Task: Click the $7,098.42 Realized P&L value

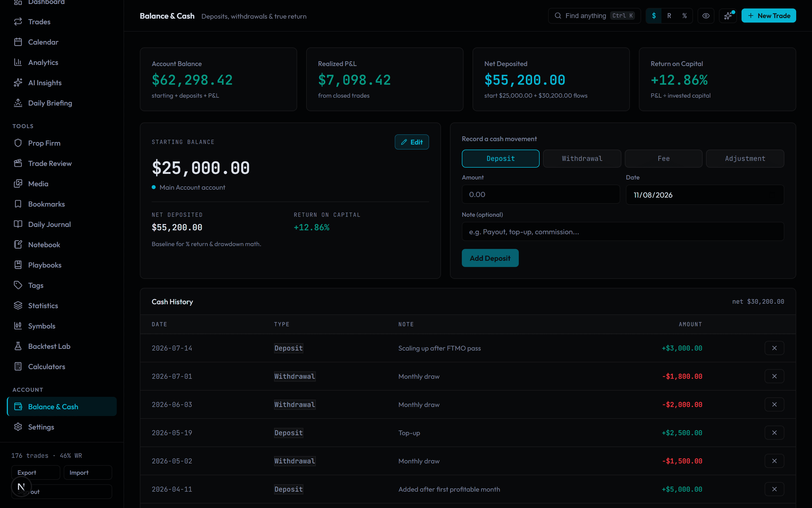Action: [x=354, y=80]
